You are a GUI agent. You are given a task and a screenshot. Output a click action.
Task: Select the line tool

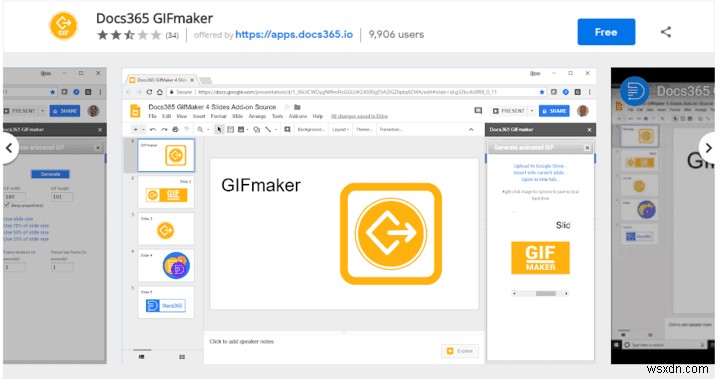pos(268,130)
